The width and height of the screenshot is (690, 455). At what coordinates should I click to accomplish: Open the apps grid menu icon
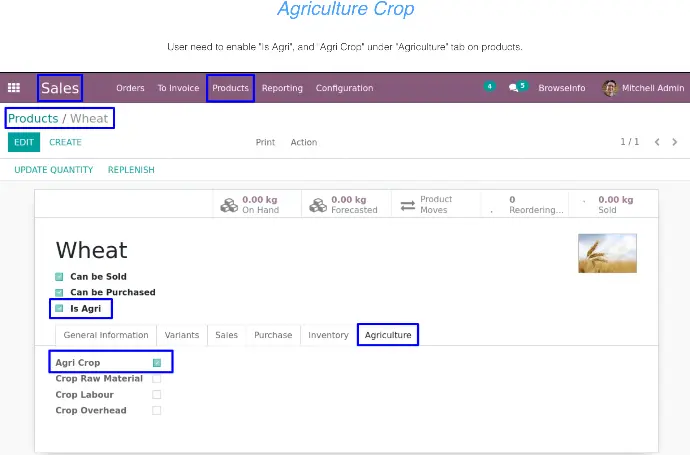coord(14,88)
